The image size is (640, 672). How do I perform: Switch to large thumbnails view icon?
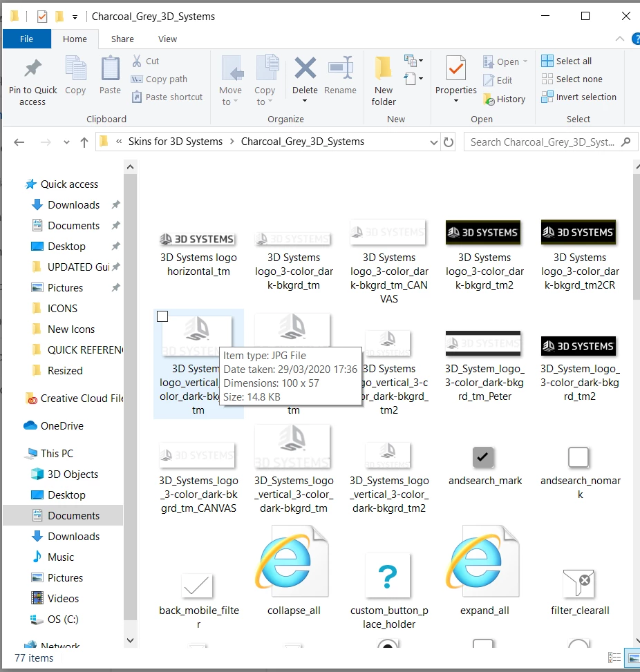point(633,657)
